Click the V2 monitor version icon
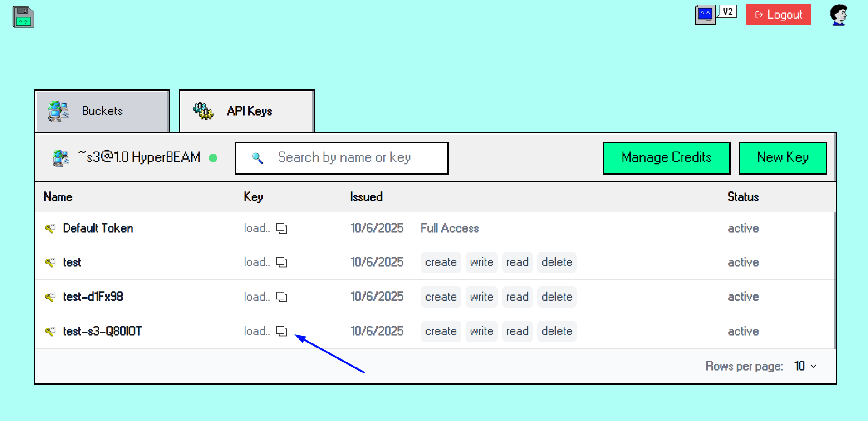 click(715, 15)
